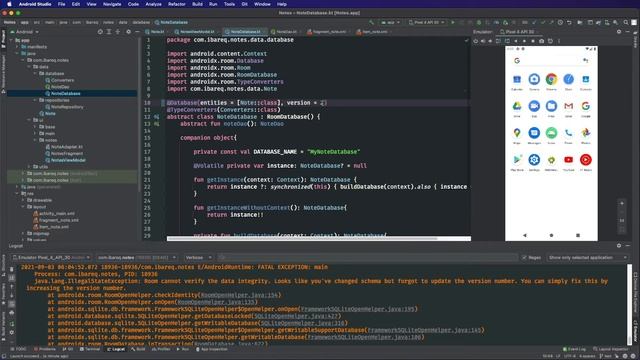Open Settings app in emulator
Image resolution: width=640 pixels, height=360 pixels.
pos(534,160)
